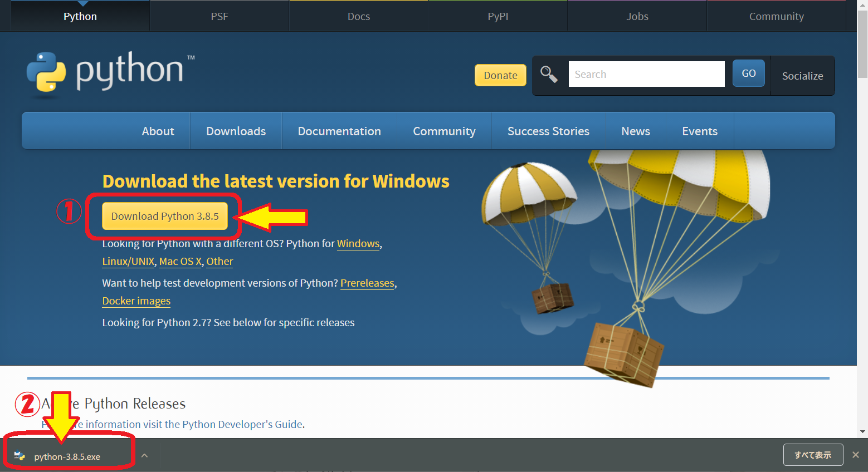
Task: Click the Donate button
Action: [x=500, y=75]
